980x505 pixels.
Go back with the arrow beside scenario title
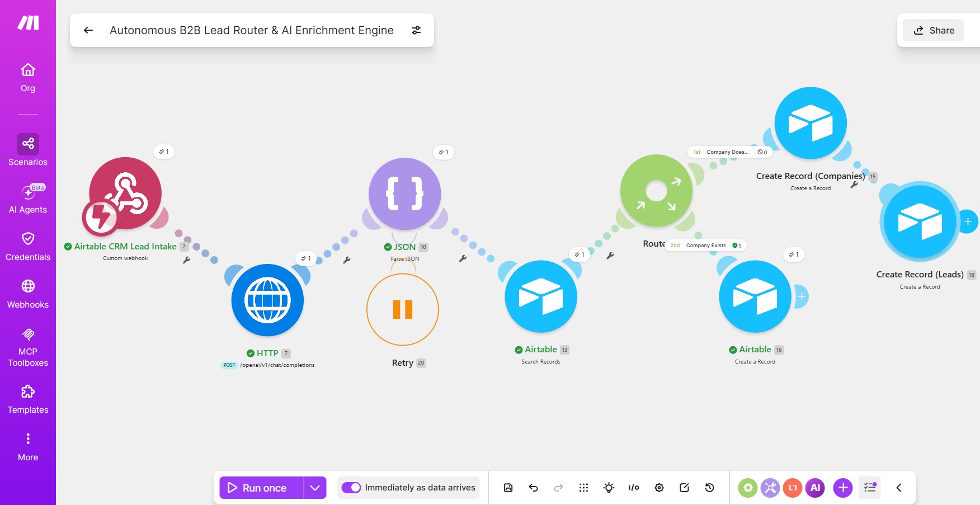(88, 30)
